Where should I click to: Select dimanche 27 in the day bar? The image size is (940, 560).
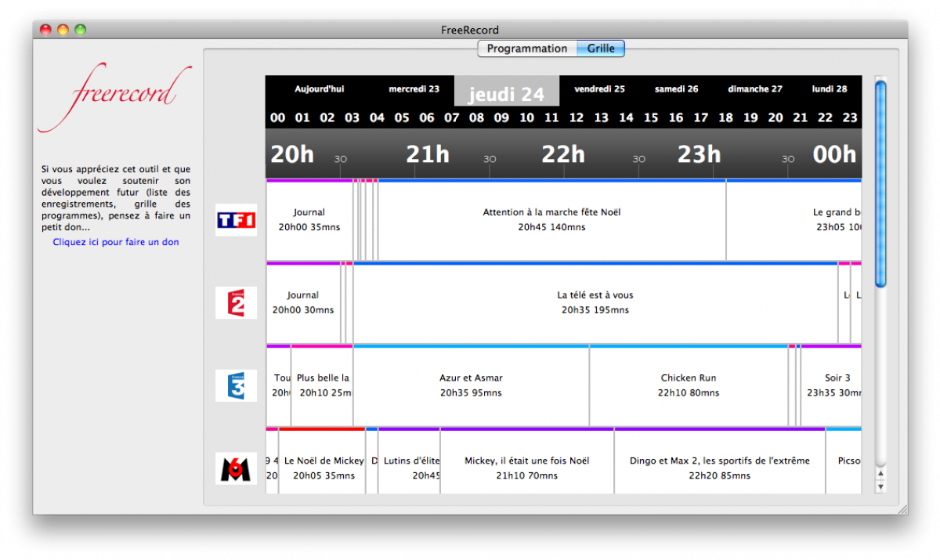[x=755, y=89]
